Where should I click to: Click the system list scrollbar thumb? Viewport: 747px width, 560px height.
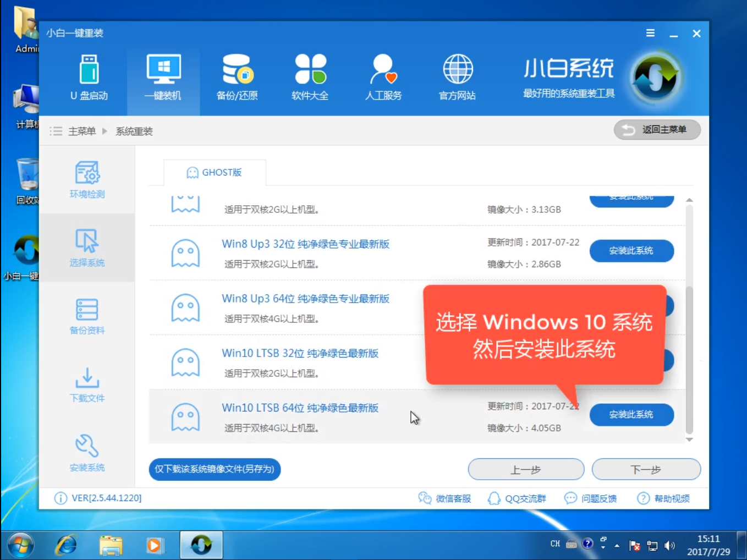click(689, 360)
